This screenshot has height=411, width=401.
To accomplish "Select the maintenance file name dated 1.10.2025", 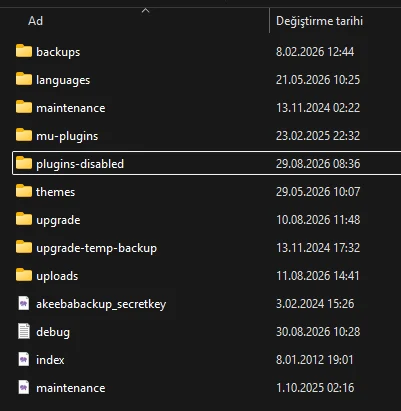I will pyautogui.click(x=71, y=388).
